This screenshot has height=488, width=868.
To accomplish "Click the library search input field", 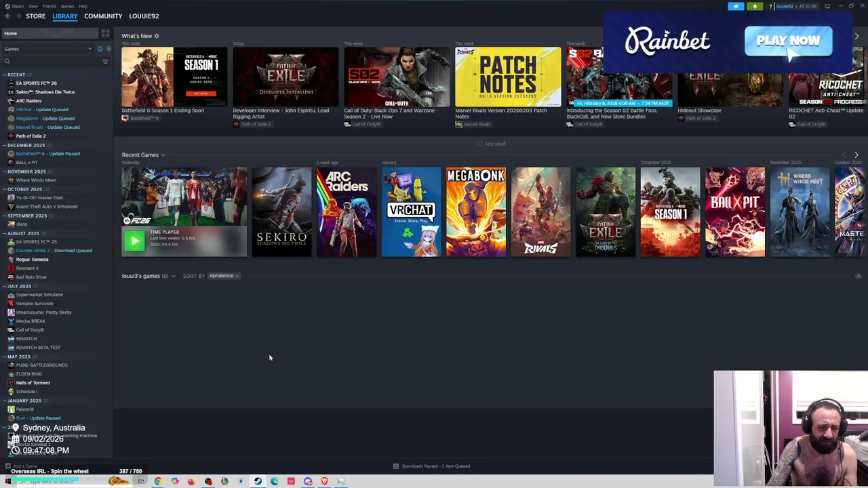I will click(54, 62).
